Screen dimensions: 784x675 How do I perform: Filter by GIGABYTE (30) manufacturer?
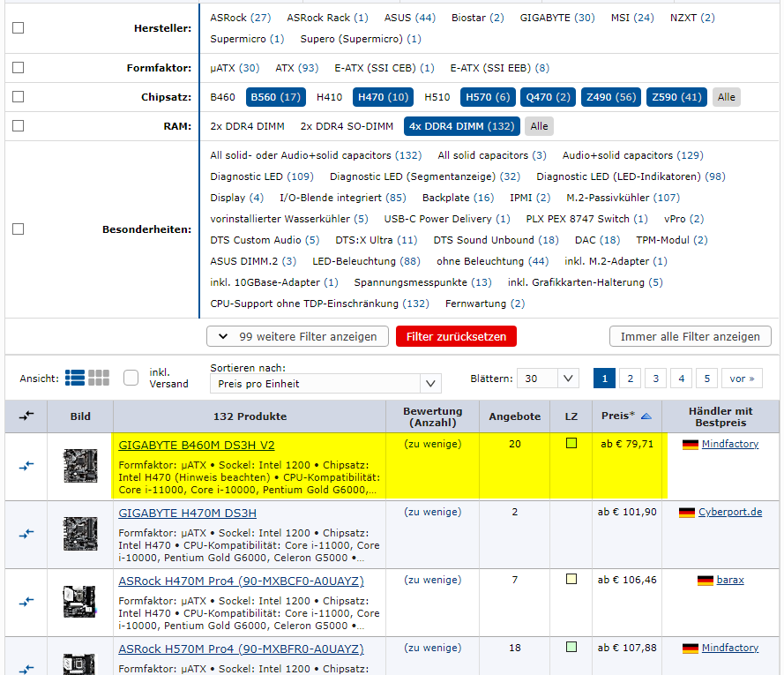tap(557, 18)
